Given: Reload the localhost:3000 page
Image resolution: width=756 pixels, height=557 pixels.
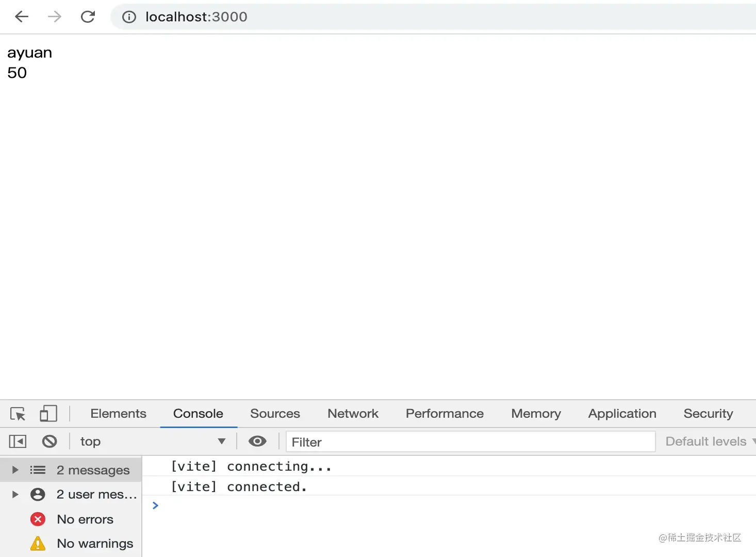Looking at the screenshot, I should [88, 17].
